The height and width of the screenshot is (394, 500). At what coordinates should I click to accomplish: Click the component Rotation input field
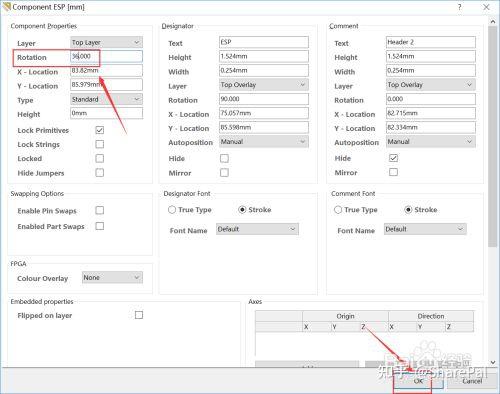[107, 56]
